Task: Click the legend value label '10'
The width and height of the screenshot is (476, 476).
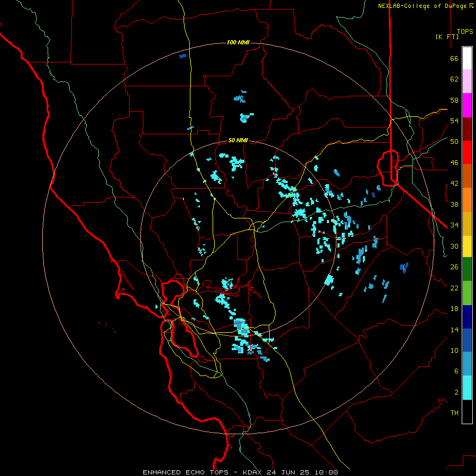Action: tap(454, 350)
